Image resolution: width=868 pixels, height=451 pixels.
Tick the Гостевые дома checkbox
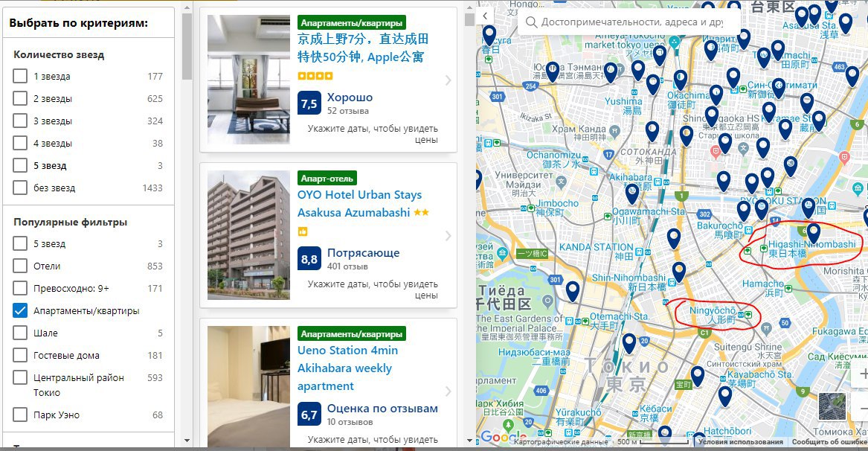20,355
